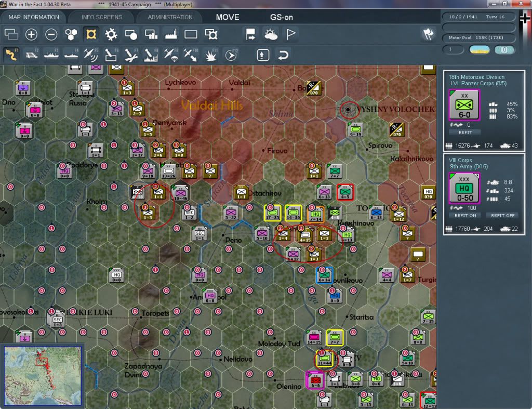532x409 pixels.
Task: Click the date 10/2/1941 Turn 16 field
Action: click(478, 17)
